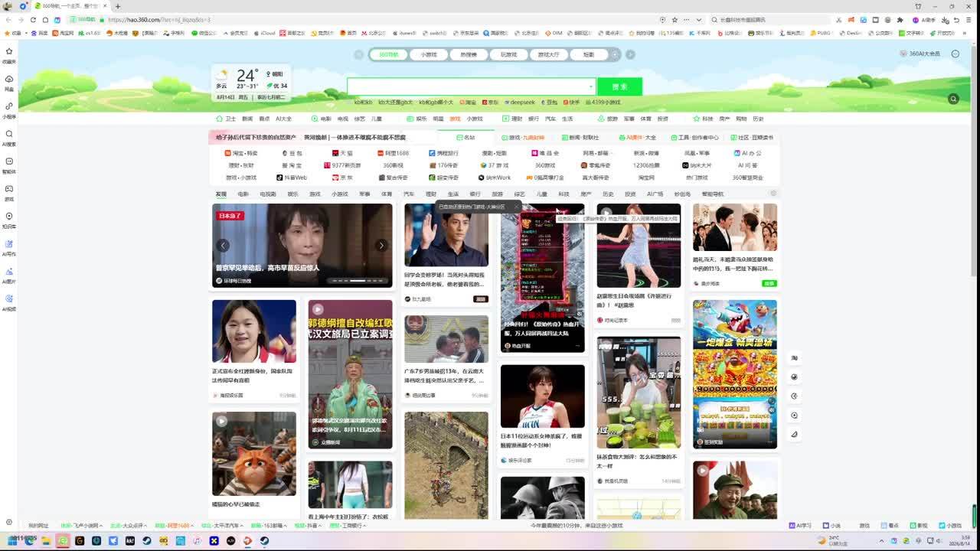Open the 携程旅行 site link
This screenshot has width=980, height=551.
point(443,153)
